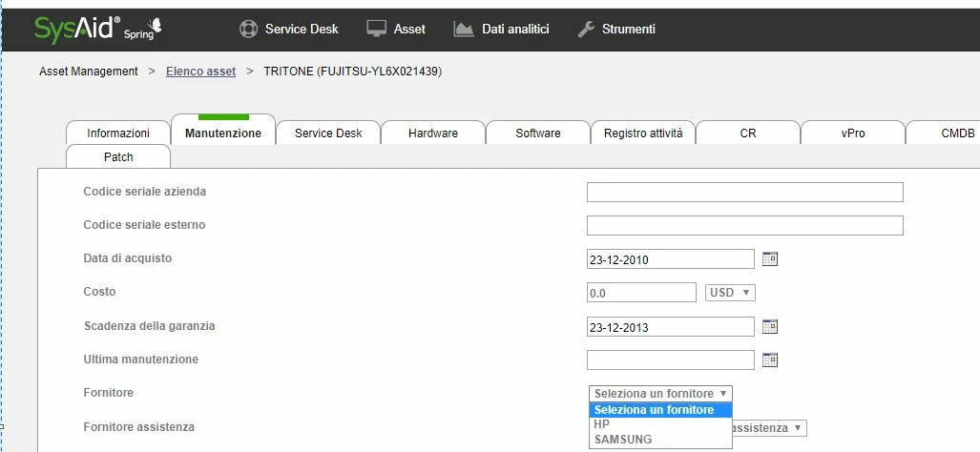Click the Asset Management breadcrumb
Screen dimensions: 980x452
click(x=88, y=72)
